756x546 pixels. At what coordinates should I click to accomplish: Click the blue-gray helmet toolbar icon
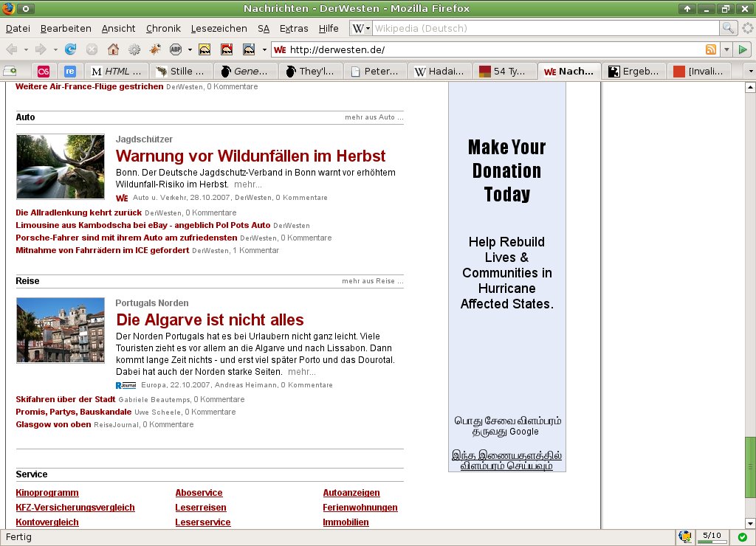point(249,49)
